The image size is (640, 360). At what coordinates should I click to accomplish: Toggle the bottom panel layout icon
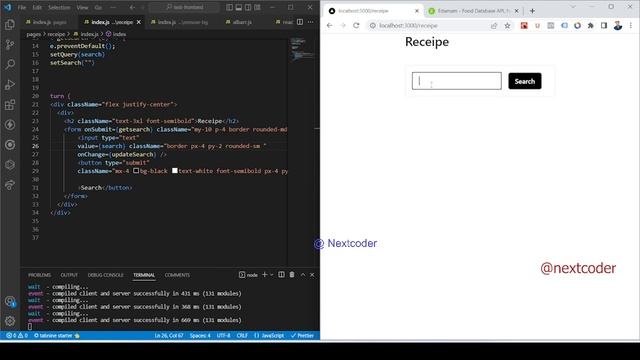pyautogui.click(x=239, y=7)
